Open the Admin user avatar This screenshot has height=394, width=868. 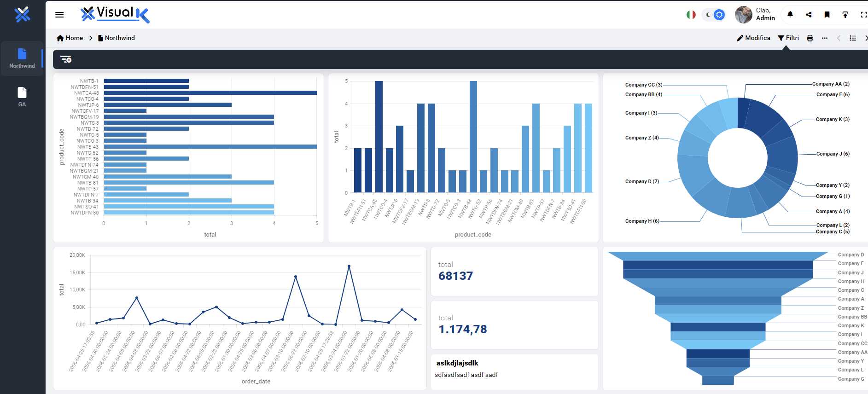pyautogui.click(x=743, y=15)
